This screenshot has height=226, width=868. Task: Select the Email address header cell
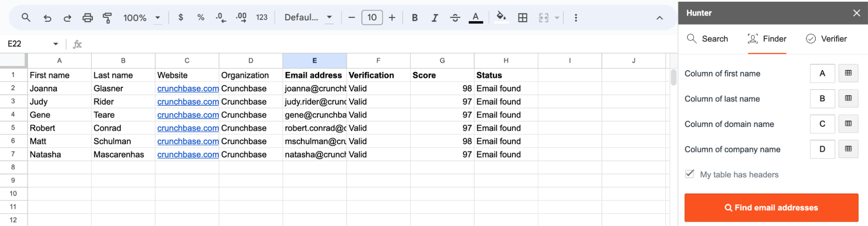(x=314, y=75)
